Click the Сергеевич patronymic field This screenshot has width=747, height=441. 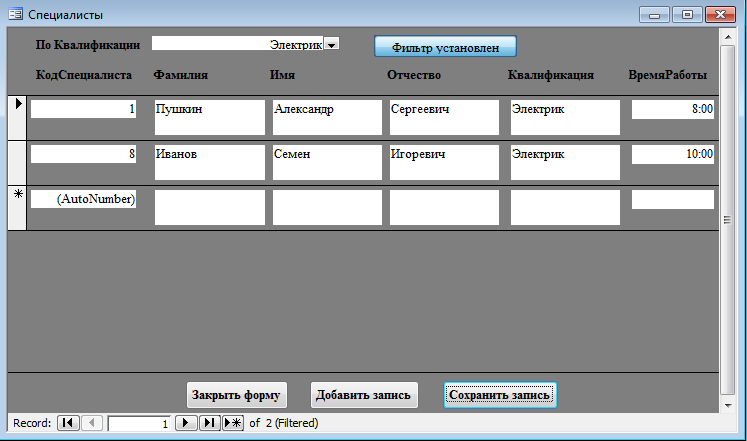click(444, 117)
